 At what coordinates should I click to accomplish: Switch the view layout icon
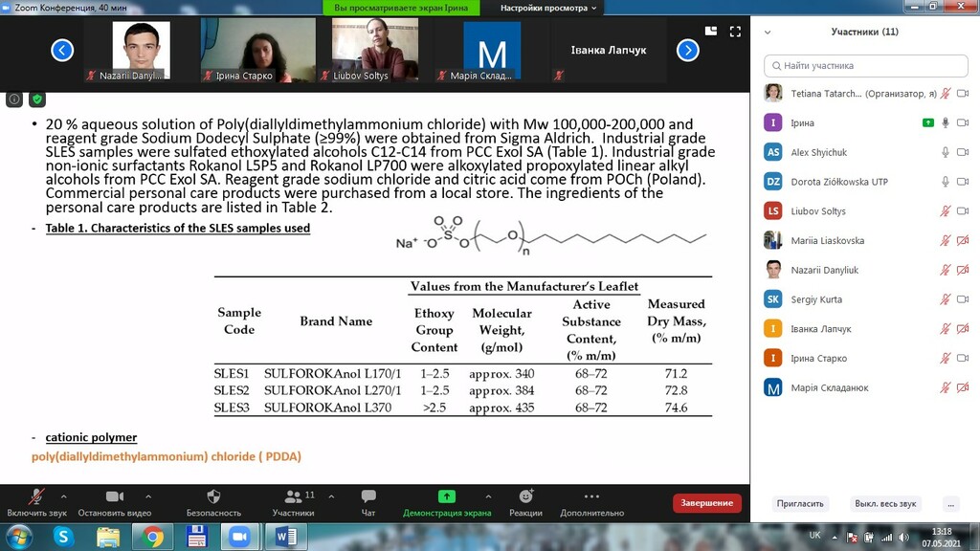[x=711, y=31]
